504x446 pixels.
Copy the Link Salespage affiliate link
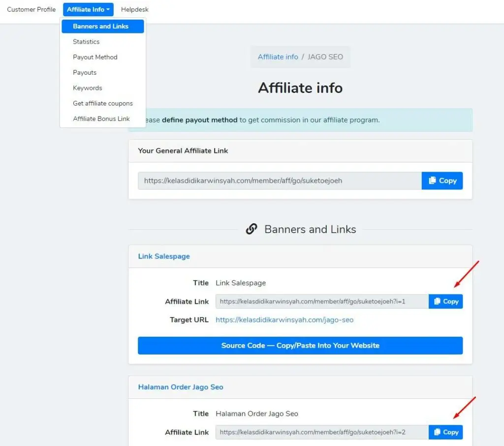point(446,301)
